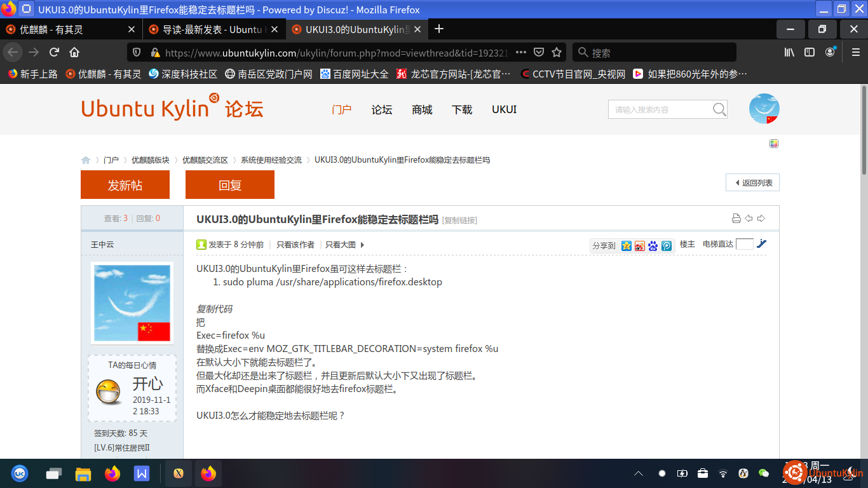
Task: Click the Firefox search box 搜索
Action: [654, 52]
